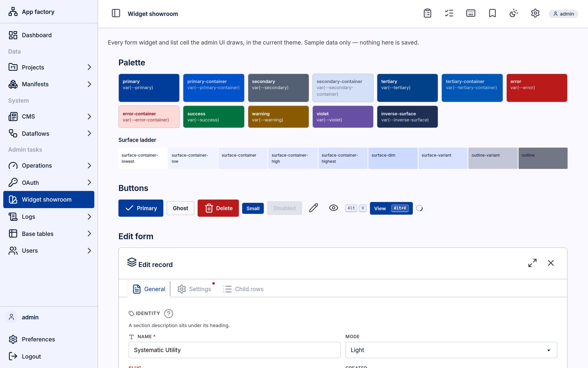This screenshot has height=368, width=588.
Task: Open Dashboard from sidebar
Action: (x=49, y=35)
